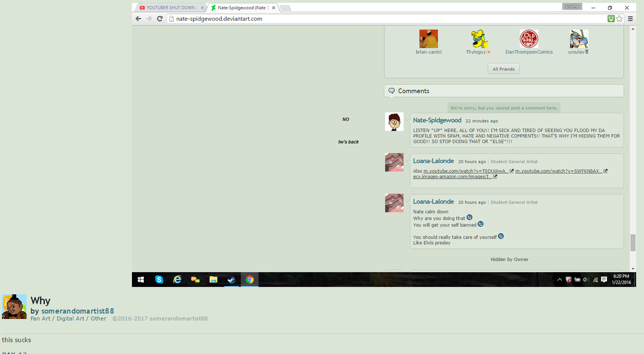Click Fan Art category link
The width and height of the screenshot is (644, 354).
point(40,319)
